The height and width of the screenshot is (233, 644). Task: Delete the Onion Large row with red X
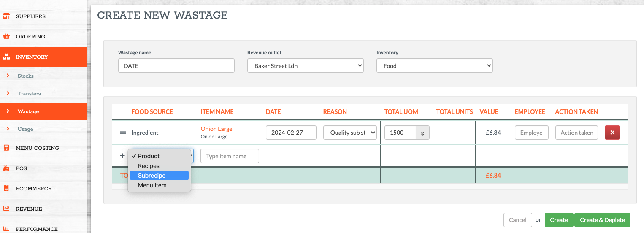click(x=612, y=133)
